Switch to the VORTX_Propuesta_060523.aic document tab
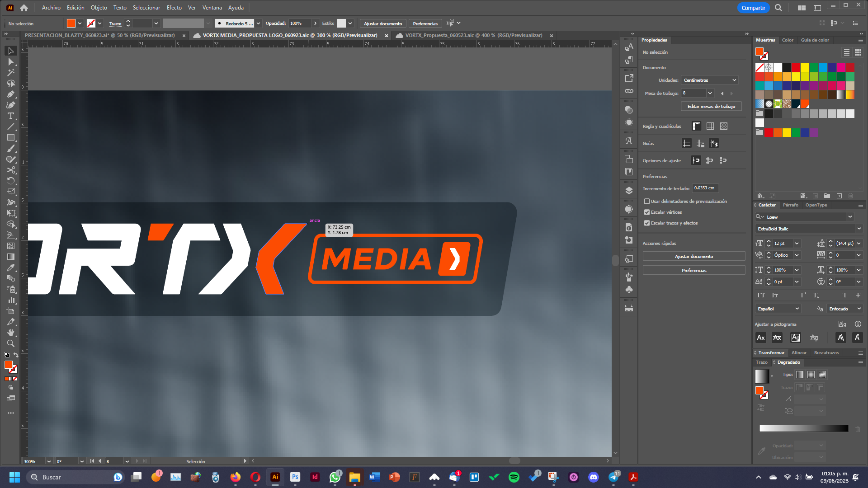The width and height of the screenshot is (868, 488). pos(473,35)
